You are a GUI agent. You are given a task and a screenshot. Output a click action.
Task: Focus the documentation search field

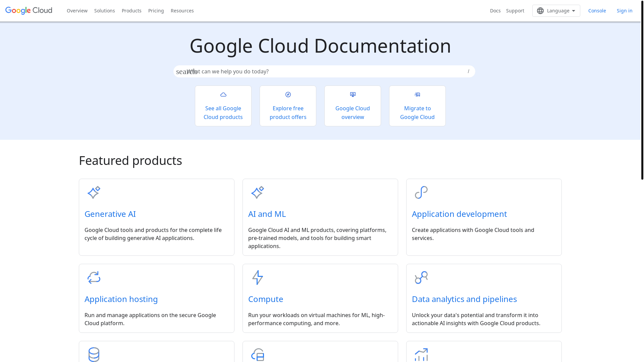tap(324, 71)
